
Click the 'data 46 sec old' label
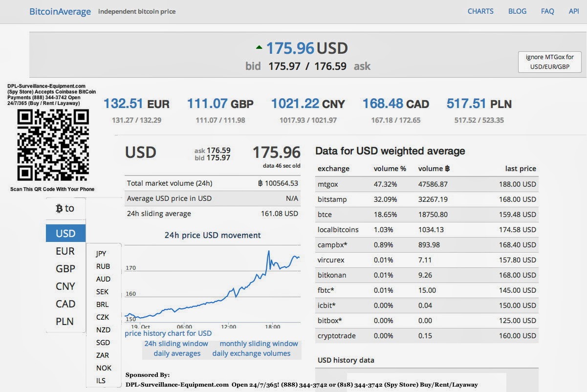tap(282, 166)
